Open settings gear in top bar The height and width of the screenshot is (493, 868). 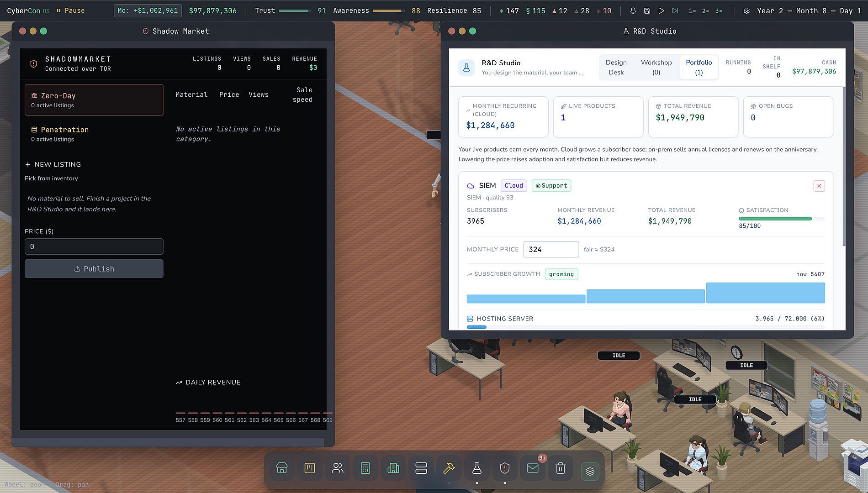tap(746, 10)
